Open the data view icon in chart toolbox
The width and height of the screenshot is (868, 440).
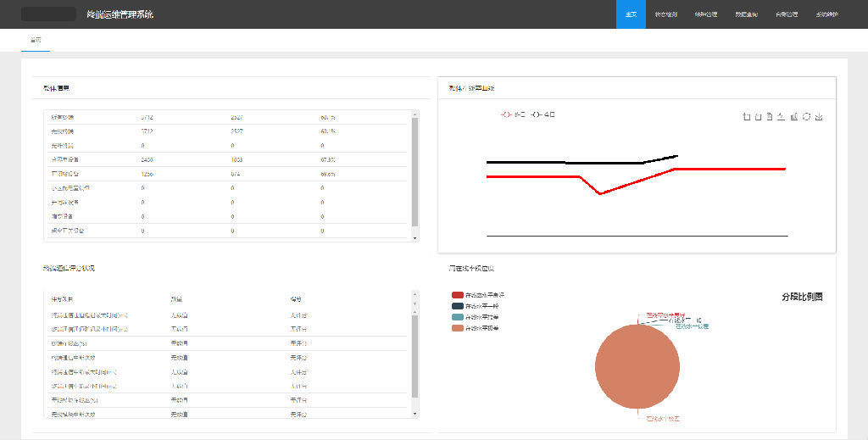point(770,116)
